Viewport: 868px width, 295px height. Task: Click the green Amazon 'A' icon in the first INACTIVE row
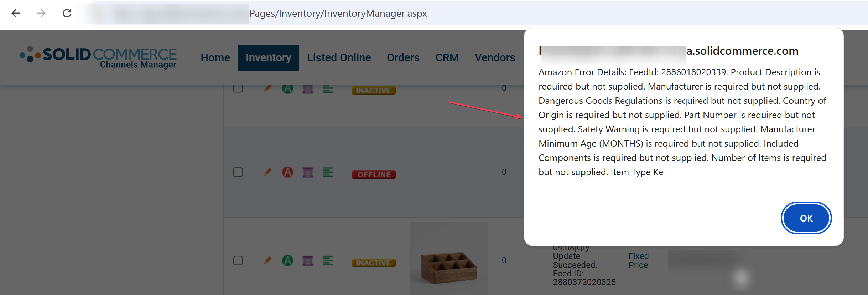pos(288,89)
